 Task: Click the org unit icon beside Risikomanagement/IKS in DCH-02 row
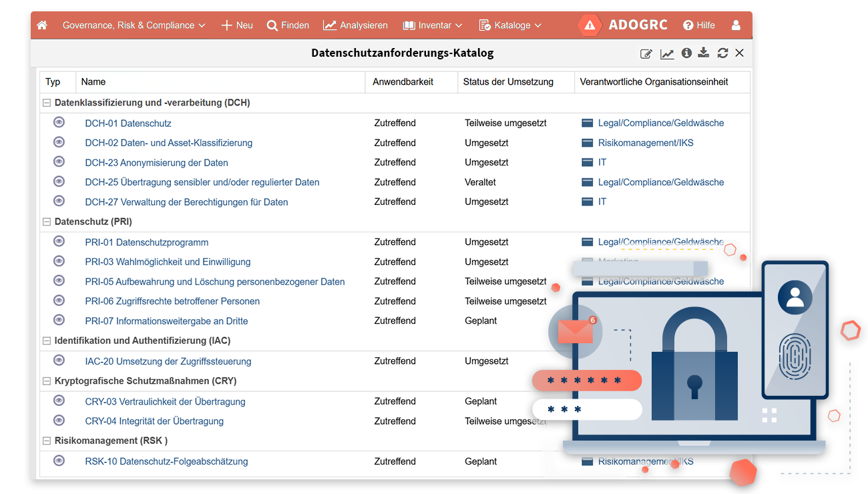click(588, 142)
